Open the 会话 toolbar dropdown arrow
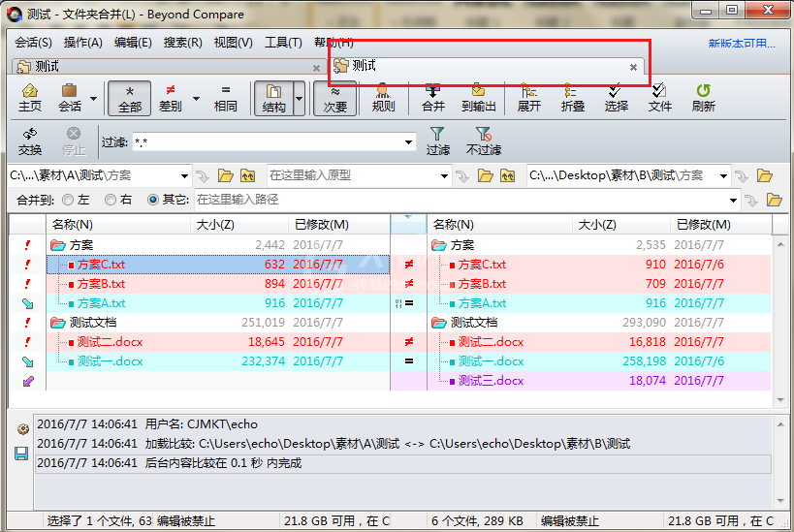Image resolution: width=794 pixels, height=532 pixels. [93, 98]
